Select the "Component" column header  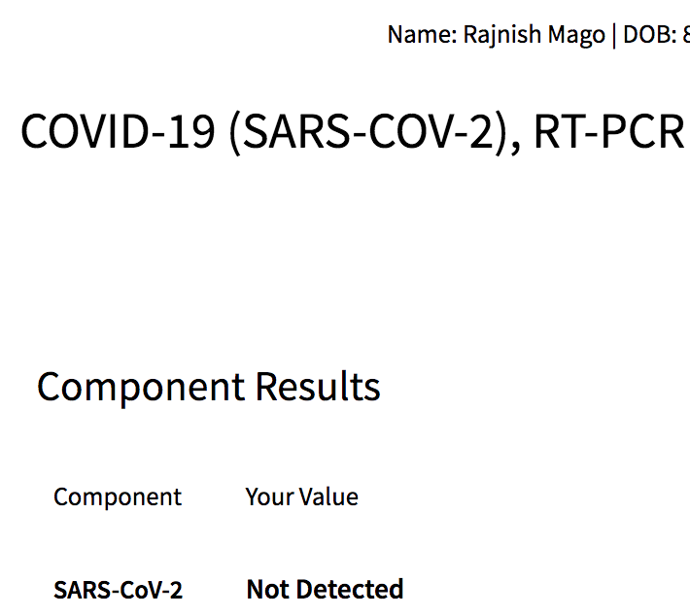[118, 496]
